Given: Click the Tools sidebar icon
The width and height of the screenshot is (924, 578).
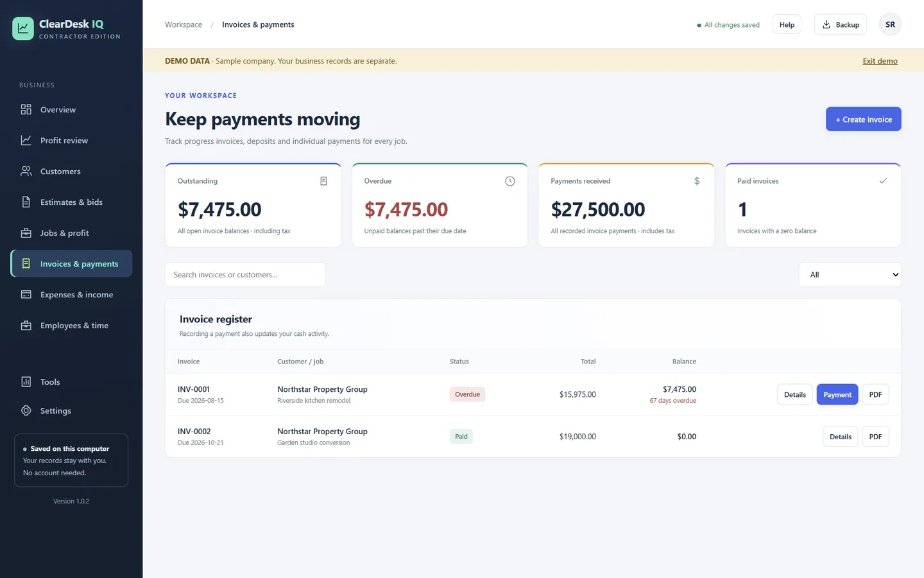Looking at the screenshot, I should coord(26,382).
